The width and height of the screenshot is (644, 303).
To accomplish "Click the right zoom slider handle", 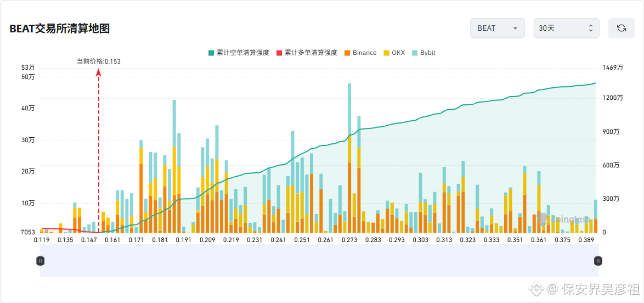I will 598,260.
